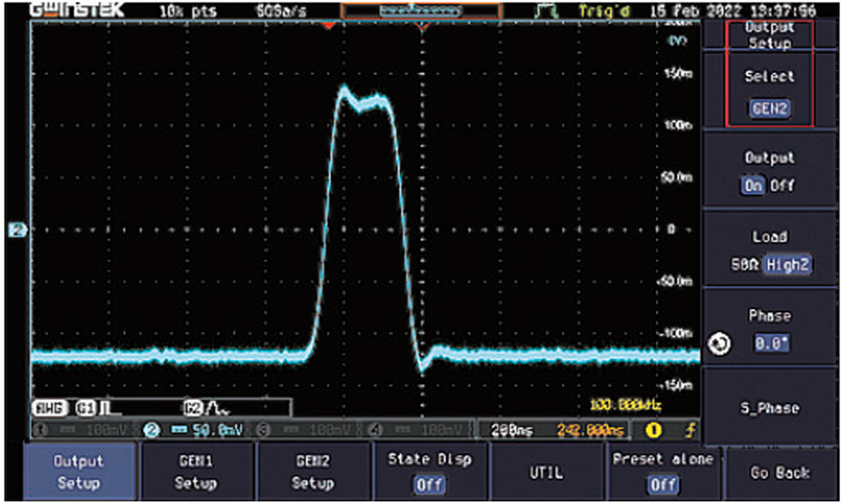Toggle State Disp Off setting

point(430,471)
